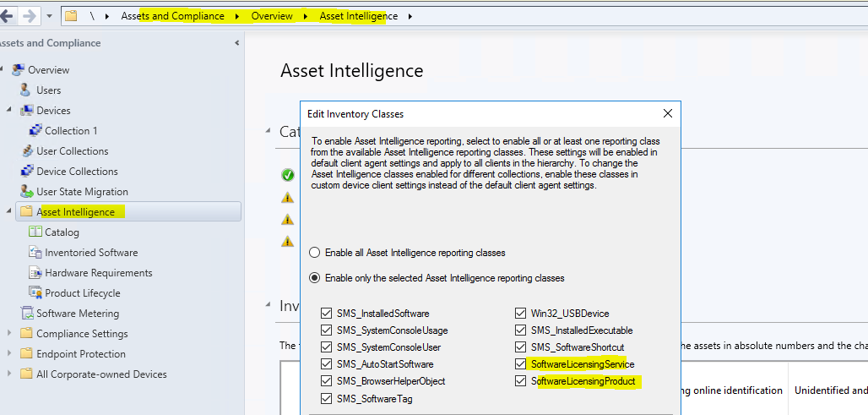Open dropdown arrow after Asset Intelligence breadcrumb

[x=410, y=17]
